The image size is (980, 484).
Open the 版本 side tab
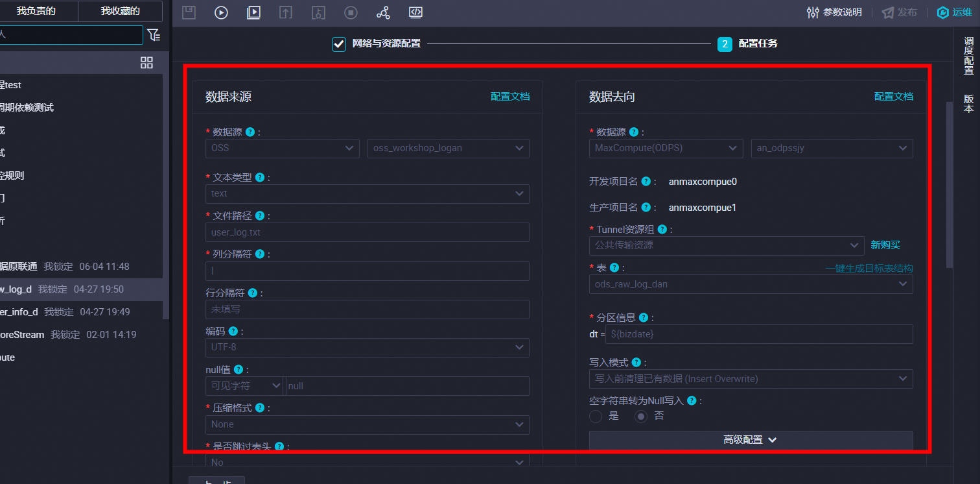[x=968, y=104]
